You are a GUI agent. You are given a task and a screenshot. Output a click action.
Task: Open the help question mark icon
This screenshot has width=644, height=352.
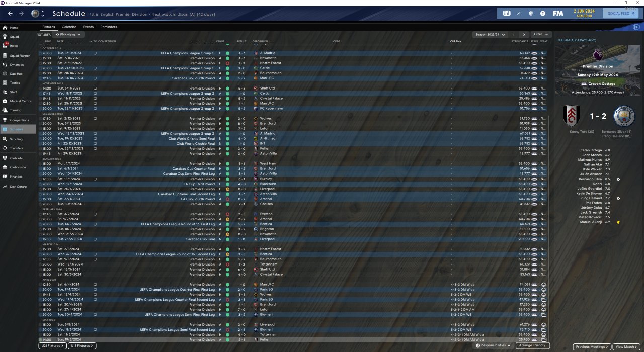tap(543, 14)
